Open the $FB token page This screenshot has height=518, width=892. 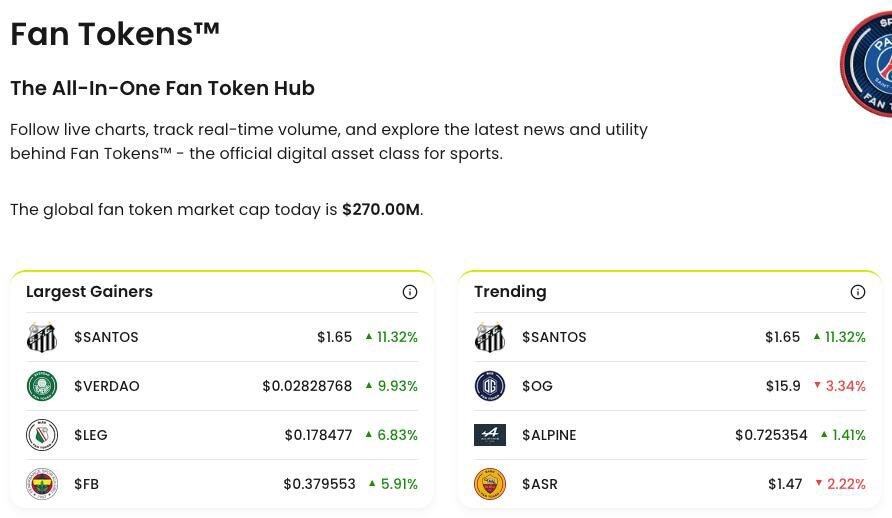tap(87, 484)
